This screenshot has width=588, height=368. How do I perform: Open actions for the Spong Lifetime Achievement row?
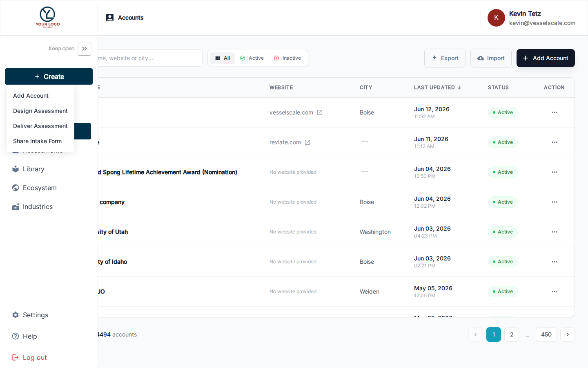click(x=555, y=172)
